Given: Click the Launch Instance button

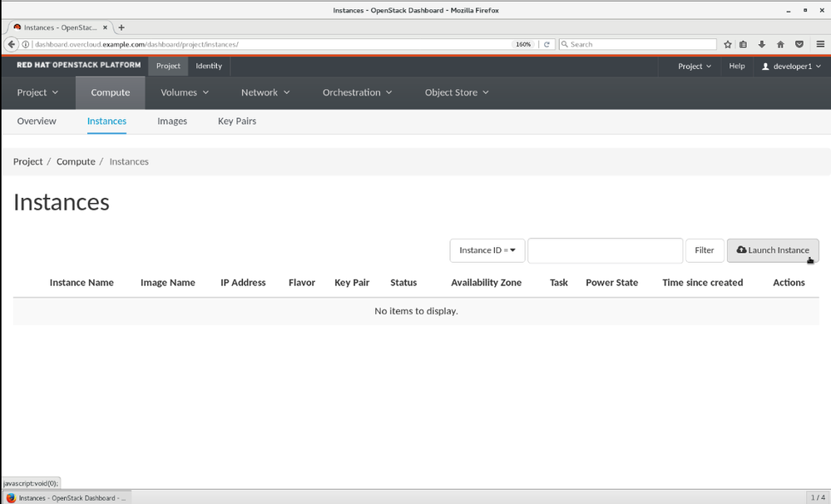Looking at the screenshot, I should [x=773, y=250].
